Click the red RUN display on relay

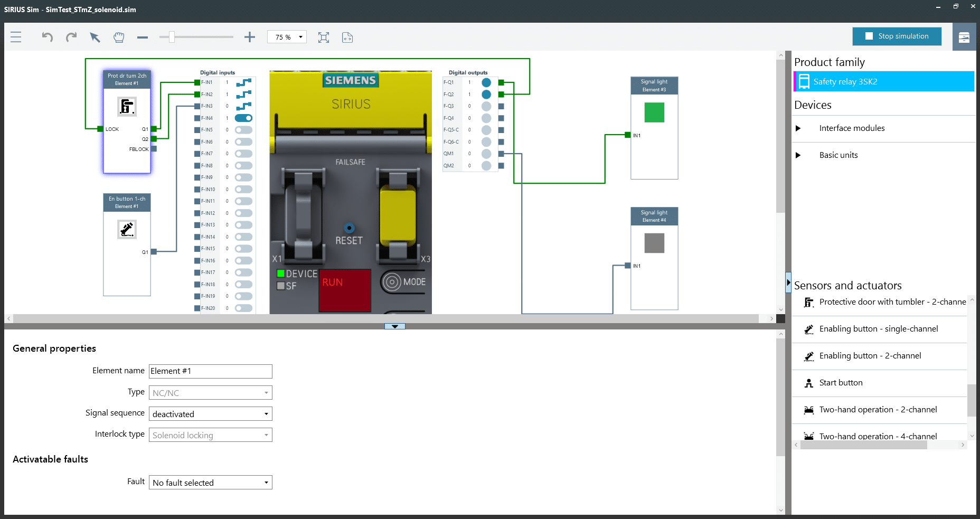pyautogui.click(x=345, y=290)
